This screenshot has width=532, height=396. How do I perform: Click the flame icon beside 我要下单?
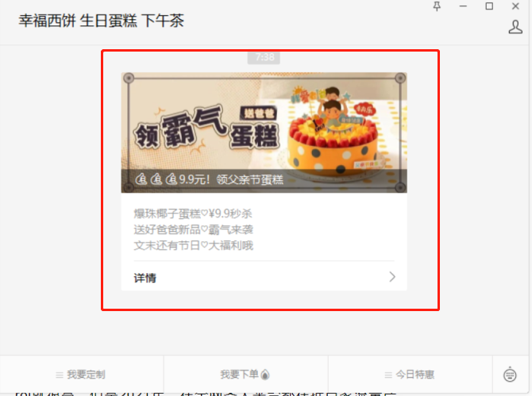point(265,375)
